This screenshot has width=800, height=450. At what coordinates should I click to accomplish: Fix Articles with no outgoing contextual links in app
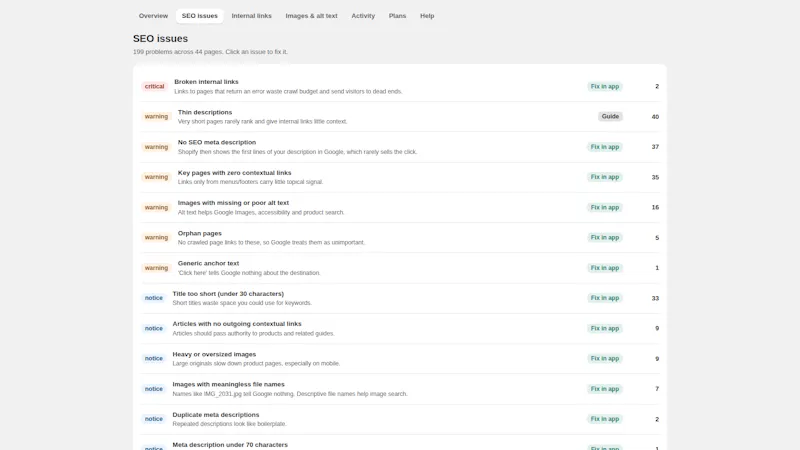click(x=605, y=329)
